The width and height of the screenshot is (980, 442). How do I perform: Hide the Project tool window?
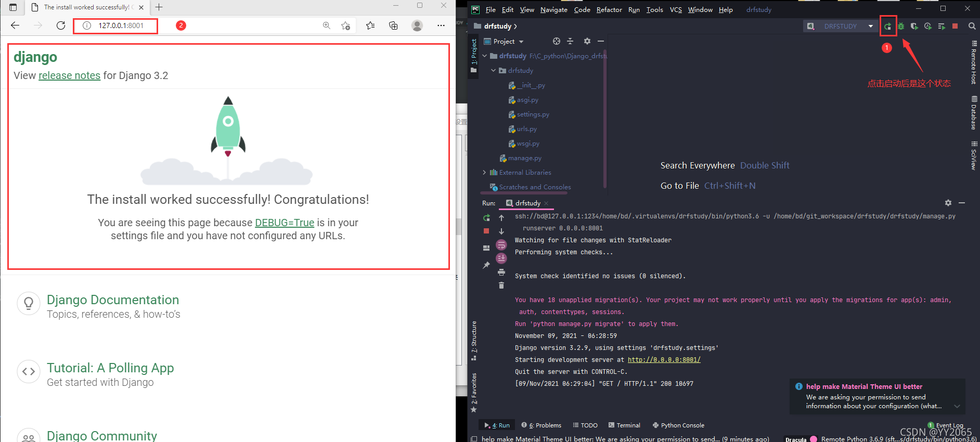(601, 41)
